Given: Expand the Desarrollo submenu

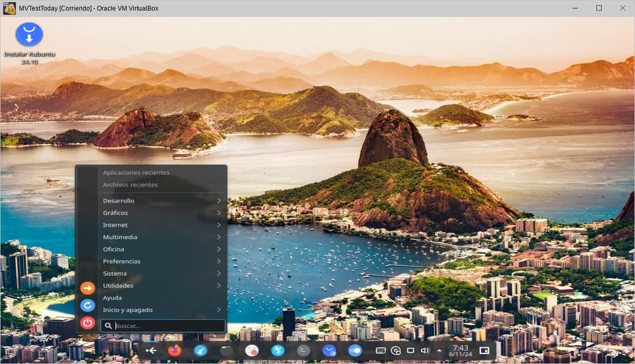Looking at the screenshot, I should 162,201.
